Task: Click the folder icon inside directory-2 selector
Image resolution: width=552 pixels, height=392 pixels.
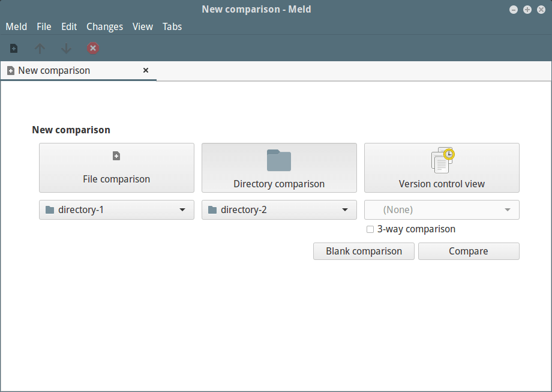Action: (212, 210)
